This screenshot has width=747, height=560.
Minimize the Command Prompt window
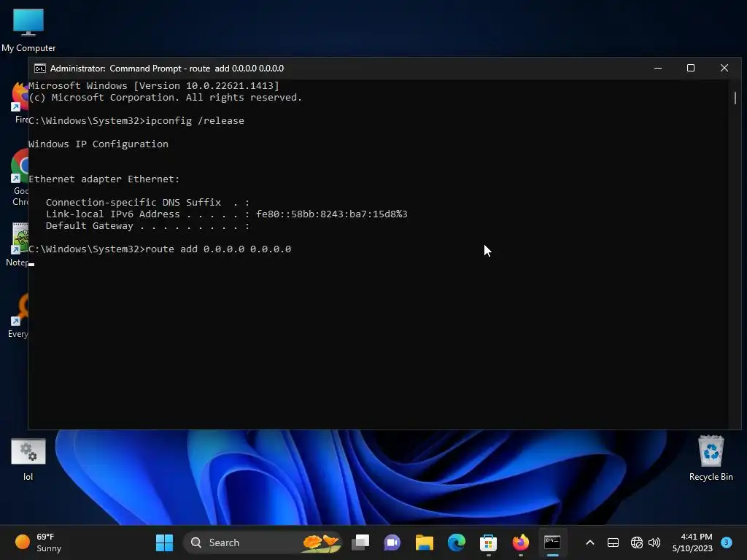pyautogui.click(x=658, y=68)
